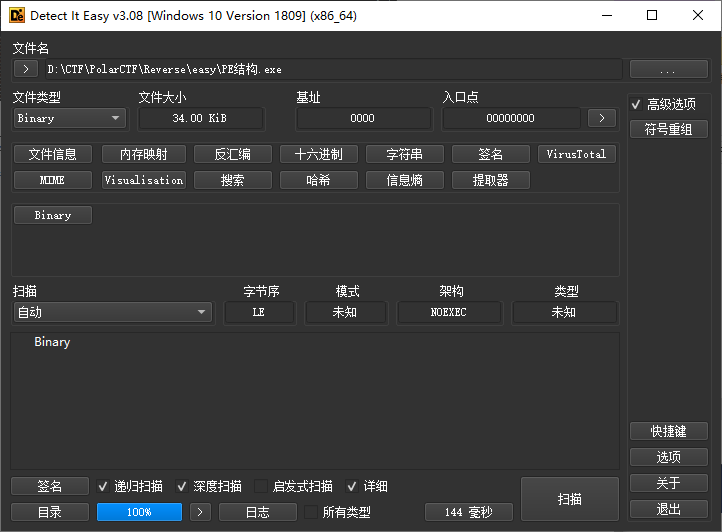This screenshot has width=722, height=532.
Task: Click the bottom-left 签名 button
Action: (50, 486)
